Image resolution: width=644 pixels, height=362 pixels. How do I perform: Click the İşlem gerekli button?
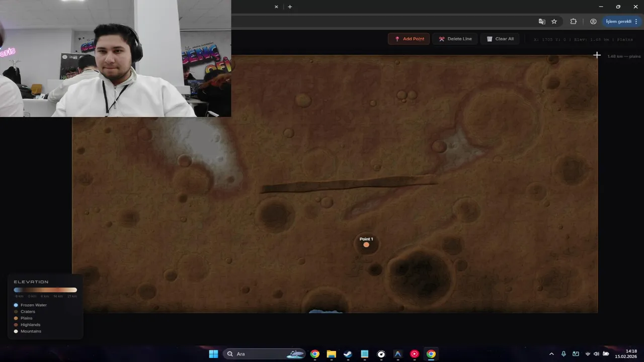pos(618,22)
